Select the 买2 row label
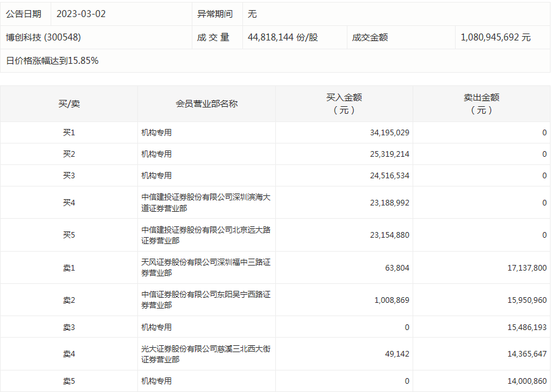 click(x=69, y=154)
